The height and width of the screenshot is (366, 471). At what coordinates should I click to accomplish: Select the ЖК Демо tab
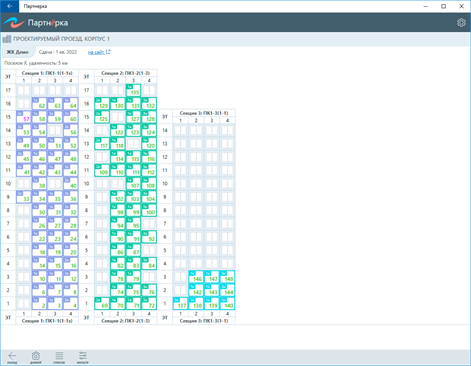point(18,52)
